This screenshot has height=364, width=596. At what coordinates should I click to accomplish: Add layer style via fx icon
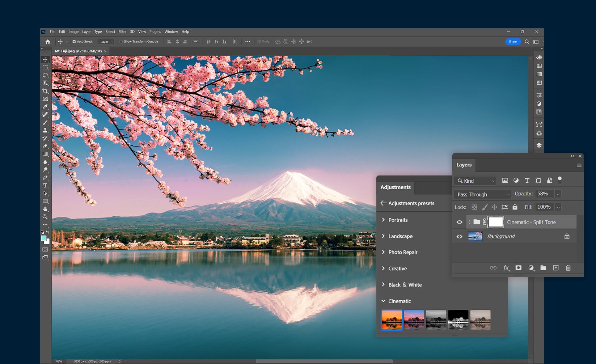506,268
